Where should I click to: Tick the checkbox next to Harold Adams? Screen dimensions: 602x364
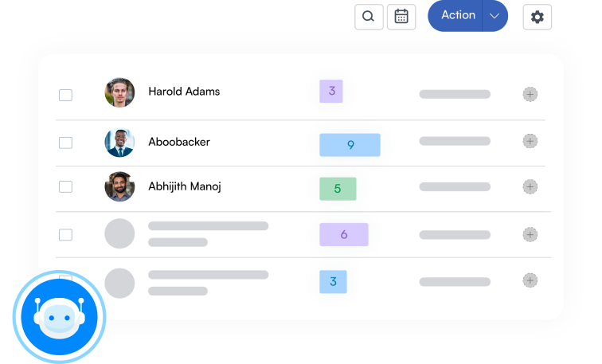(x=65, y=95)
